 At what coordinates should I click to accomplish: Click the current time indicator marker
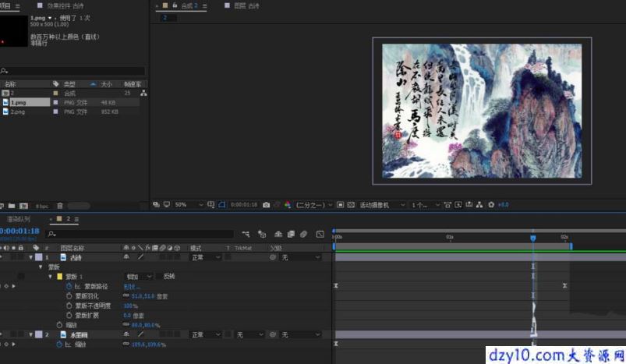click(533, 239)
